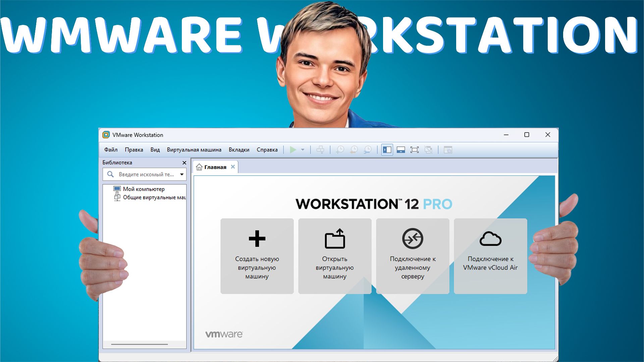This screenshot has width=644, height=362.
Task: Click the plus icon to create new virtual machine
Action: 257,239
